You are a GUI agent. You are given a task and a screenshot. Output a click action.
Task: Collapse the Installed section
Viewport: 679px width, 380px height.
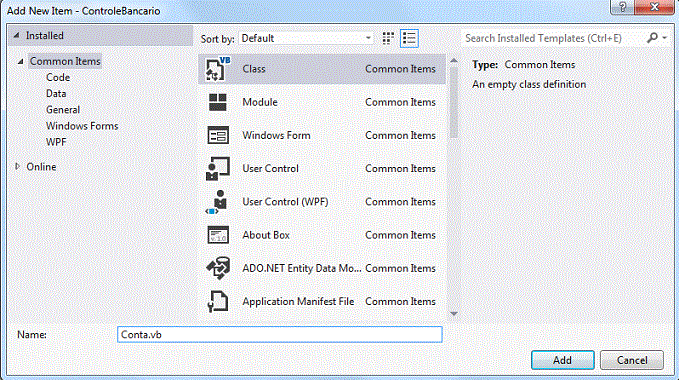pyautogui.click(x=16, y=35)
